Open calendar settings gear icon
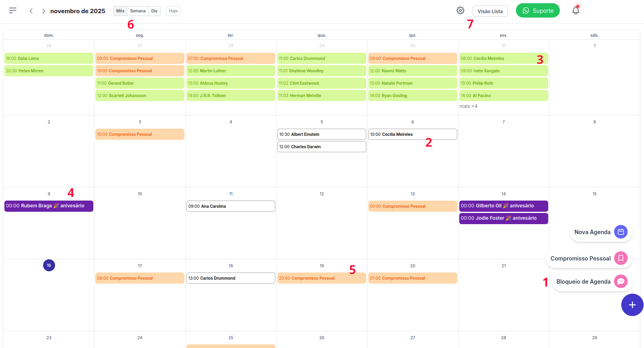Viewport: 644px width, 348px height. 460,11
